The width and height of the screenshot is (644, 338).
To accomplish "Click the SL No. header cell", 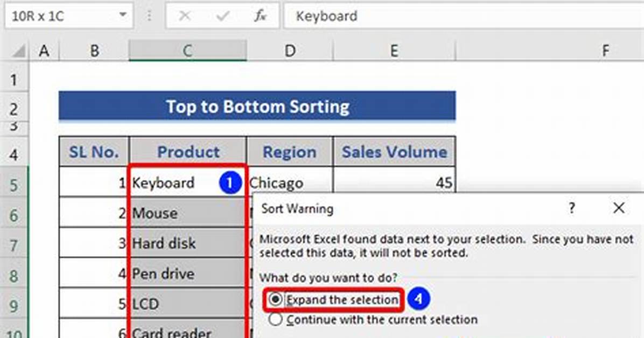I will pos(94,152).
